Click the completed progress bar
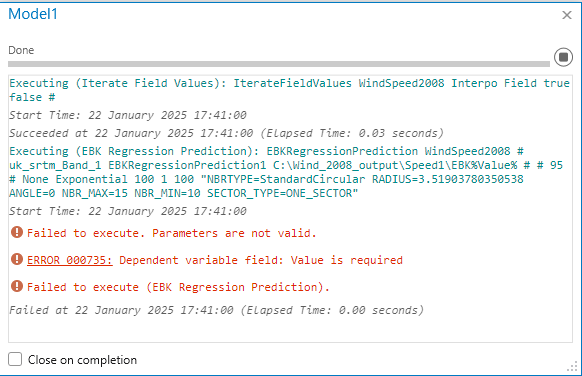The image size is (582, 376). point(279,64)
